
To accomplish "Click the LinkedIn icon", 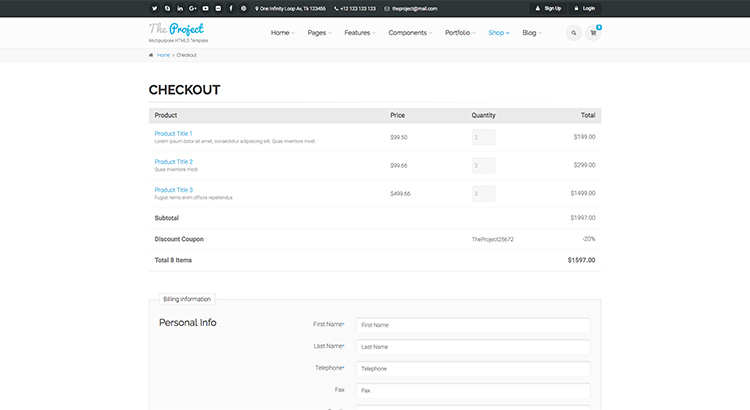I will point(180,8).
